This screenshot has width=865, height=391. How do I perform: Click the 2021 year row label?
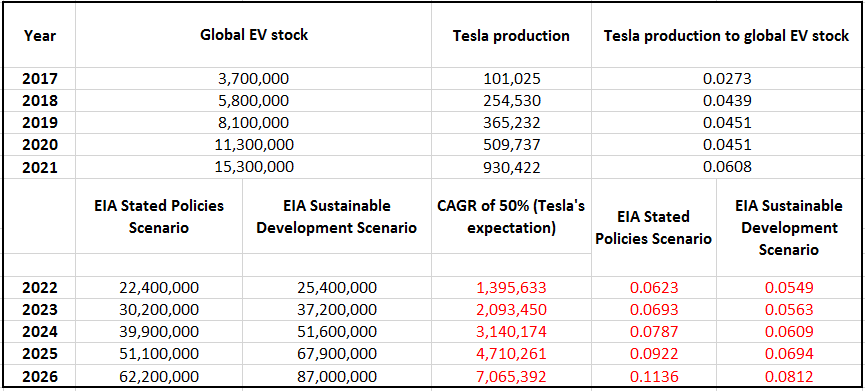point(39,167)
